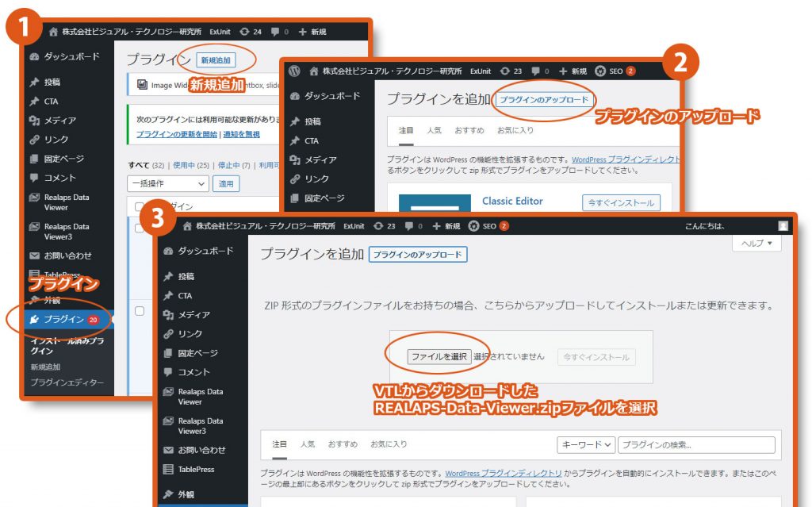Screen dimensions: 812x507
Task: In window 2, open the + 新規 menu
Action: pos(573,71)
